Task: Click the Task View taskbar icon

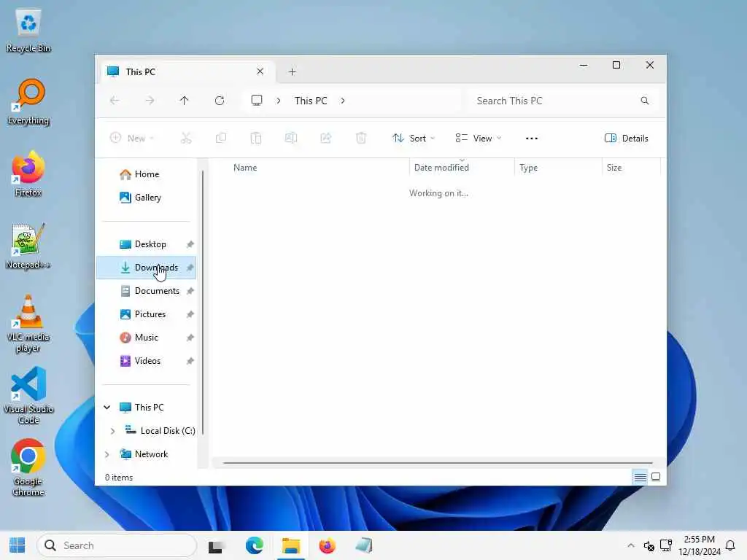Action: [216, 547]
